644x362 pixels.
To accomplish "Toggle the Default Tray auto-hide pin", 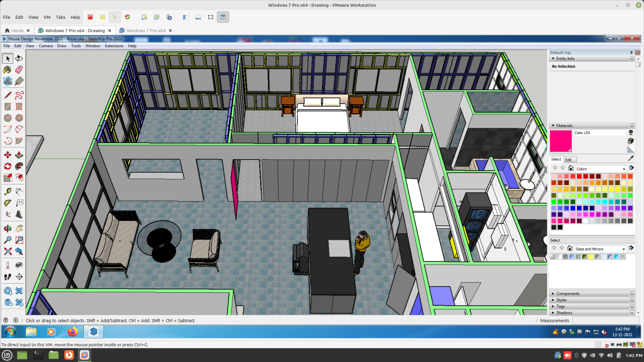I will (x=631, y=52).
